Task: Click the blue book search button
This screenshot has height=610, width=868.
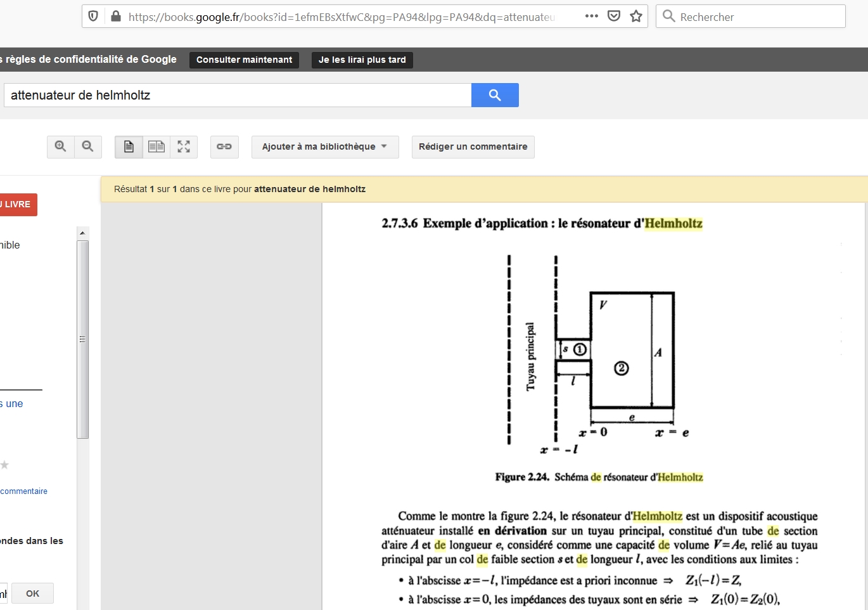Action: pos(495,95)
